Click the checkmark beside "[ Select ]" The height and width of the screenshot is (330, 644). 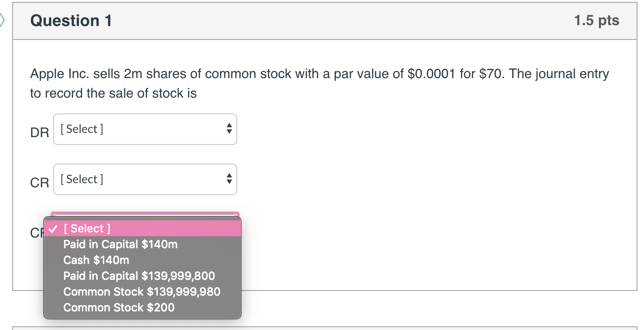tap(54, 228)
